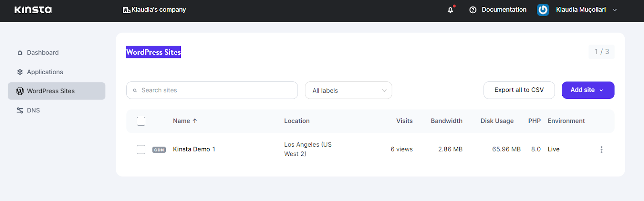Viewport: 644px width, 201px height.
Task: Click the PHP column header
Action: click(x=535, y=121)
